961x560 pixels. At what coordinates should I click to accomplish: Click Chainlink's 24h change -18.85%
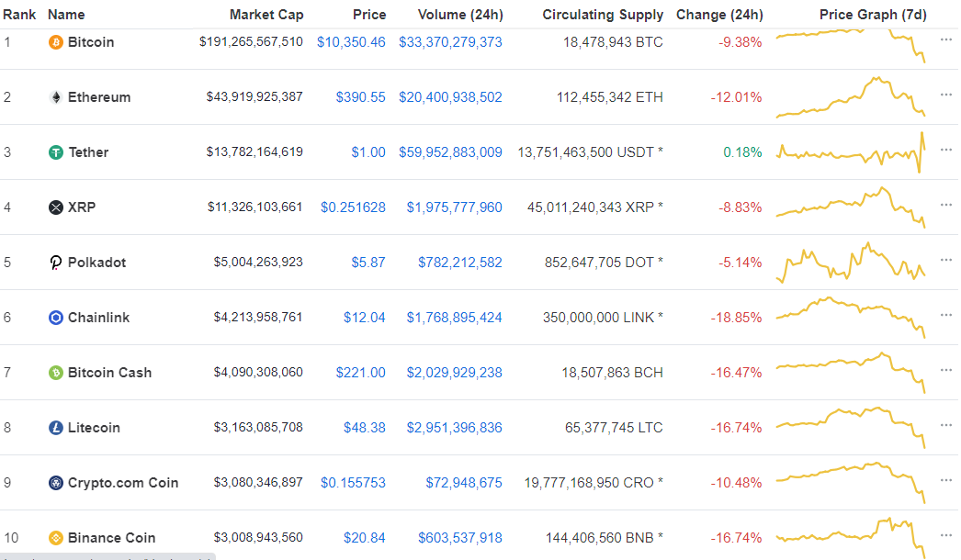pyautogui.click(x=736, y=318)
